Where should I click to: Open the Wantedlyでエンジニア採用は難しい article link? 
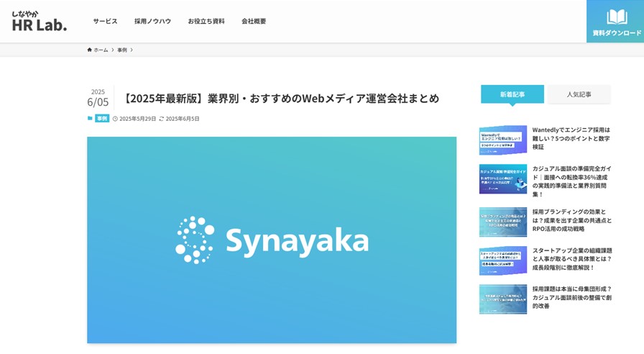point(571,138)
